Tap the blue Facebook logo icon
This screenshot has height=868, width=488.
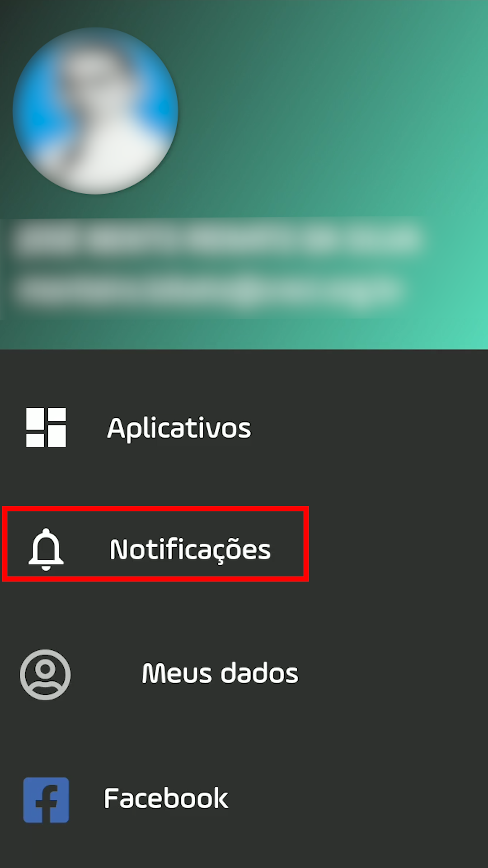pyautogui.click(x=46, y=800)
